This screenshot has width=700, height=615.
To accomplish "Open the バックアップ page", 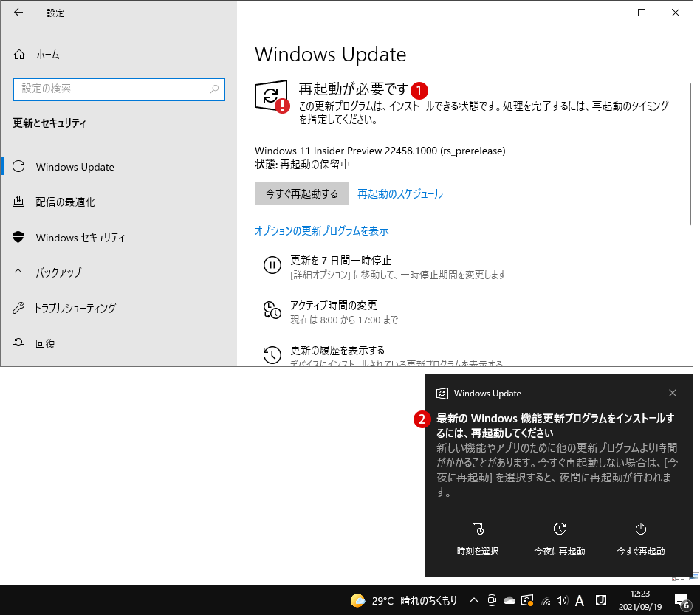I will click(47, 272).
